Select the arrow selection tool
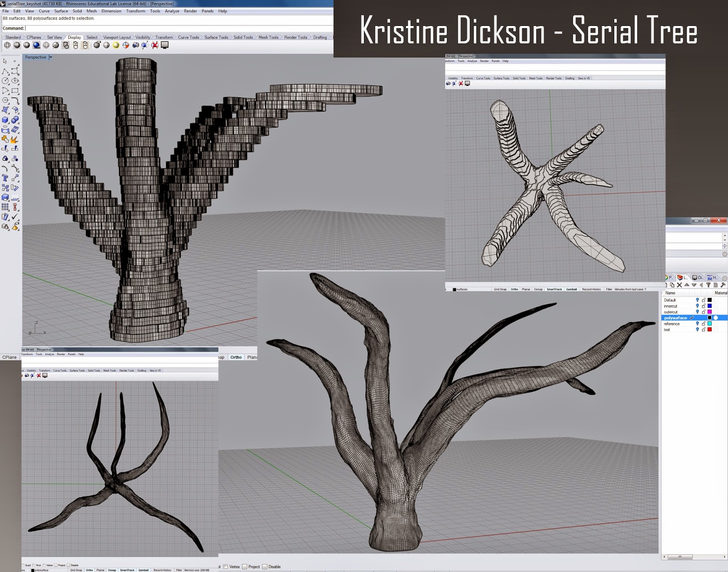 [5, 60]
